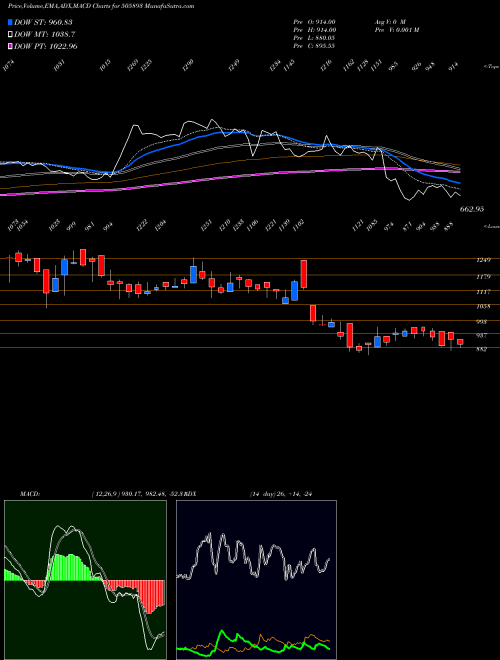Click the MACD (12,26,9) parameter values

click(137, 494)
